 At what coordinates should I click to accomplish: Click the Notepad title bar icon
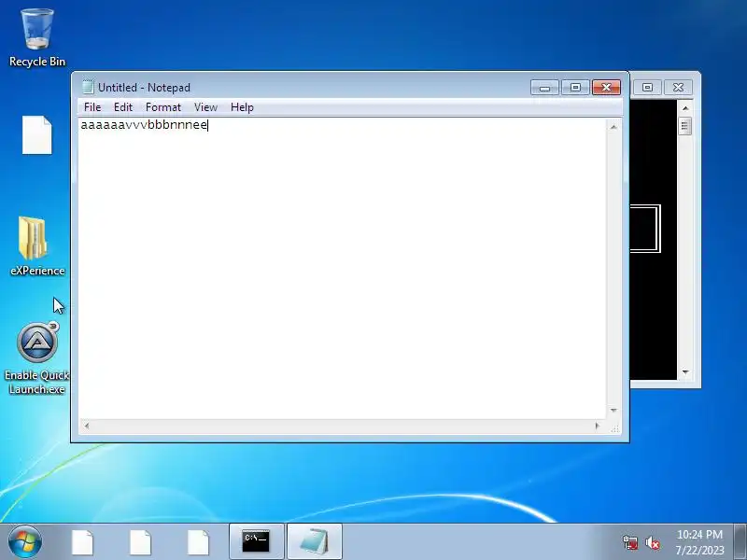click(x=88, y=87)
